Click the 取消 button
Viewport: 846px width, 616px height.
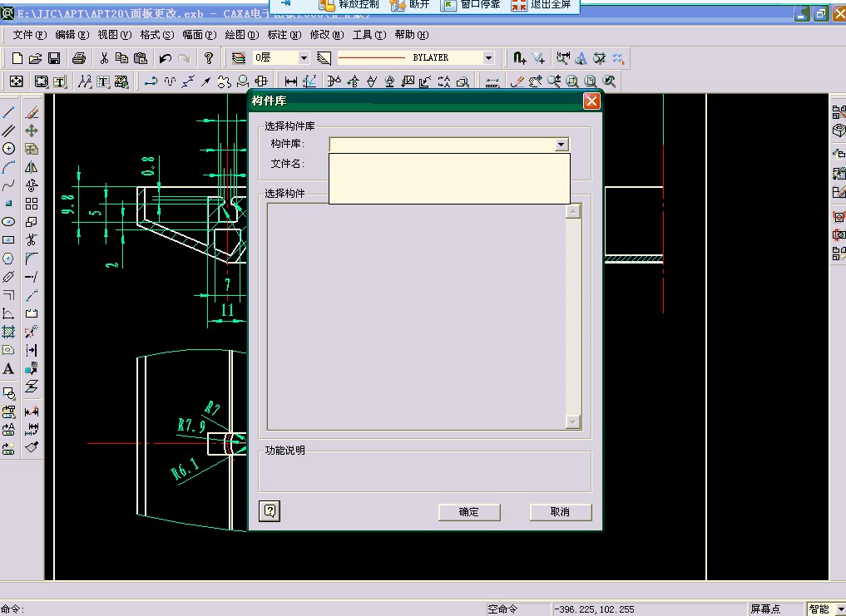pos(560,512)
